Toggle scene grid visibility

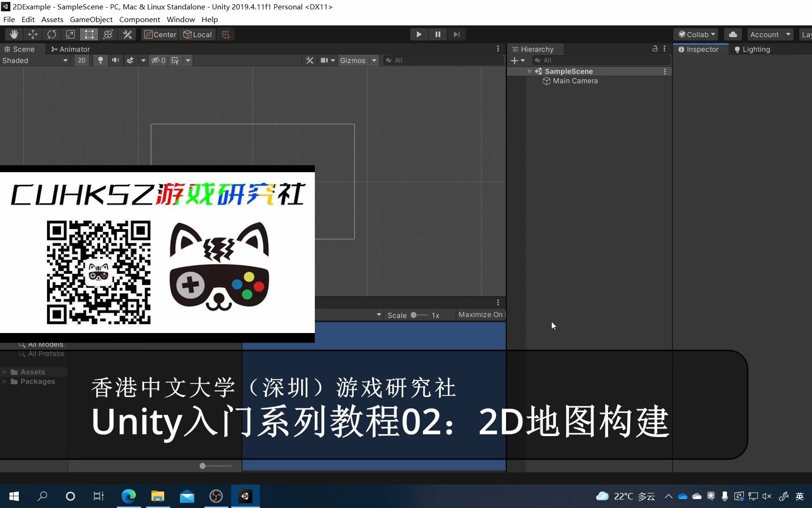175,60
